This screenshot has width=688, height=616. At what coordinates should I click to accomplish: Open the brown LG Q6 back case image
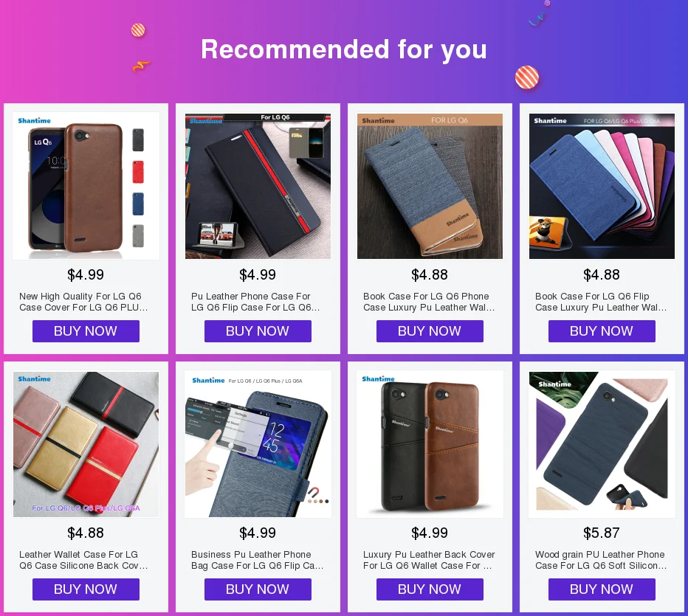coord(86,186)
